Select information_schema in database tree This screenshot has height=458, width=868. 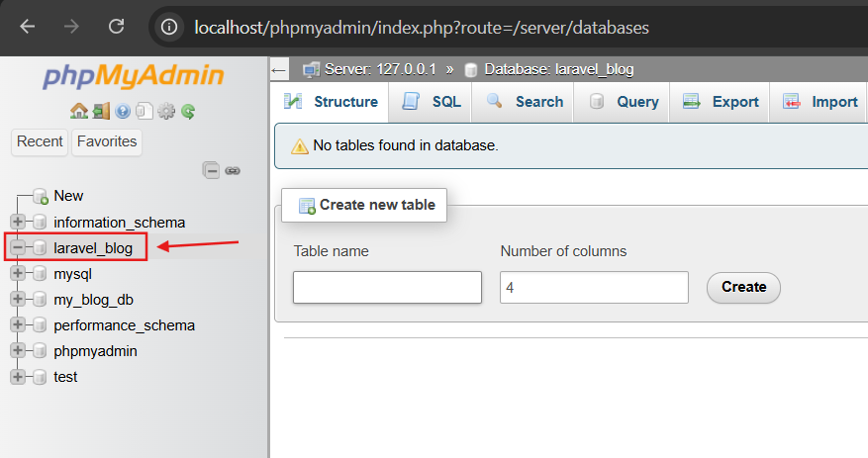(119, 223)
